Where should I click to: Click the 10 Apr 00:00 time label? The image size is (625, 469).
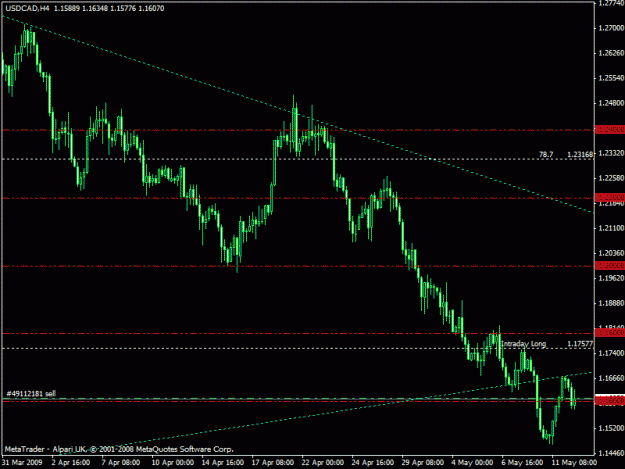[x=173, y=463]
